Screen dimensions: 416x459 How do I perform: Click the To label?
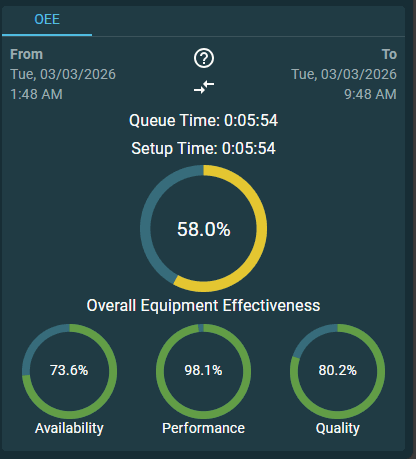389,54
